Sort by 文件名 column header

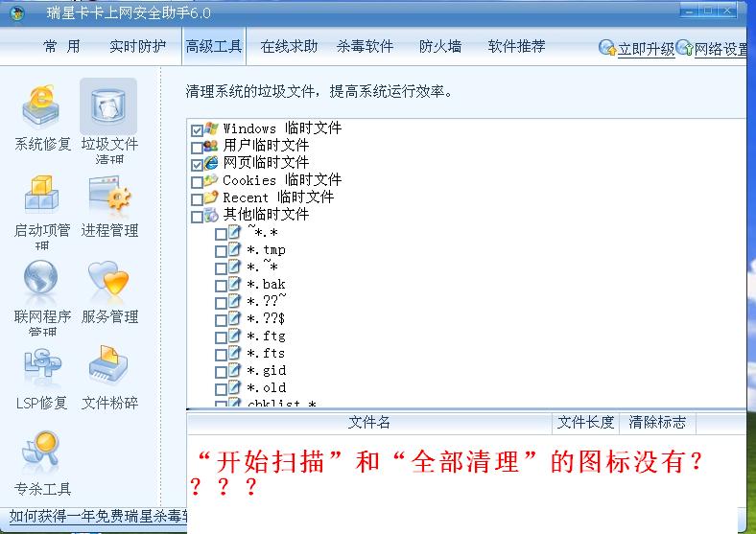coord(369,423)
